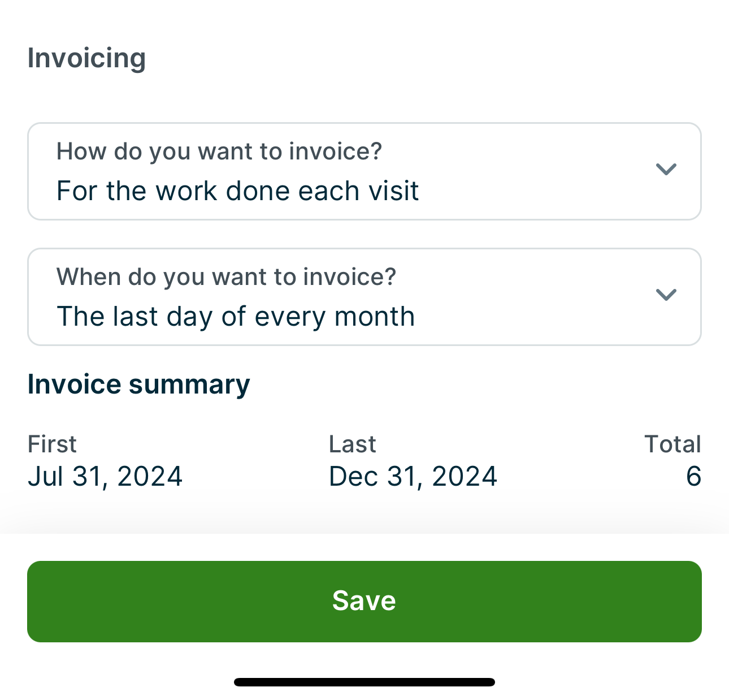
Task: Tap the "Last" label in invoice summary
Action: pos(352,444)
